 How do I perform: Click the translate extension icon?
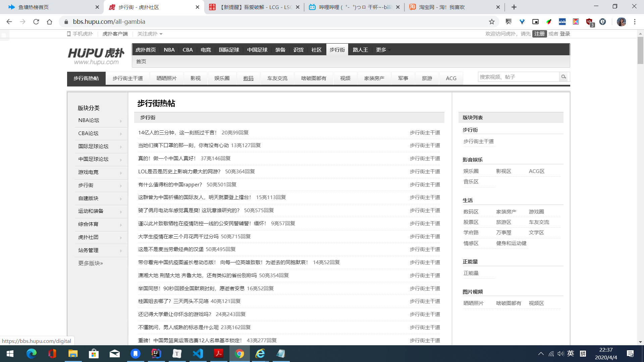coord(562,21)
